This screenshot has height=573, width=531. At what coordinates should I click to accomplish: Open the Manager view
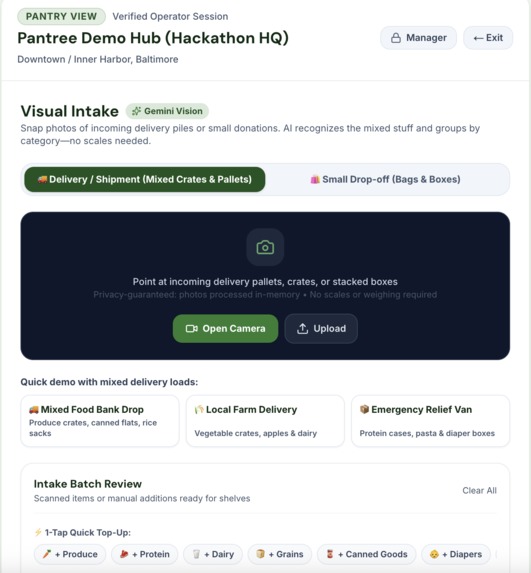(418, 38)
